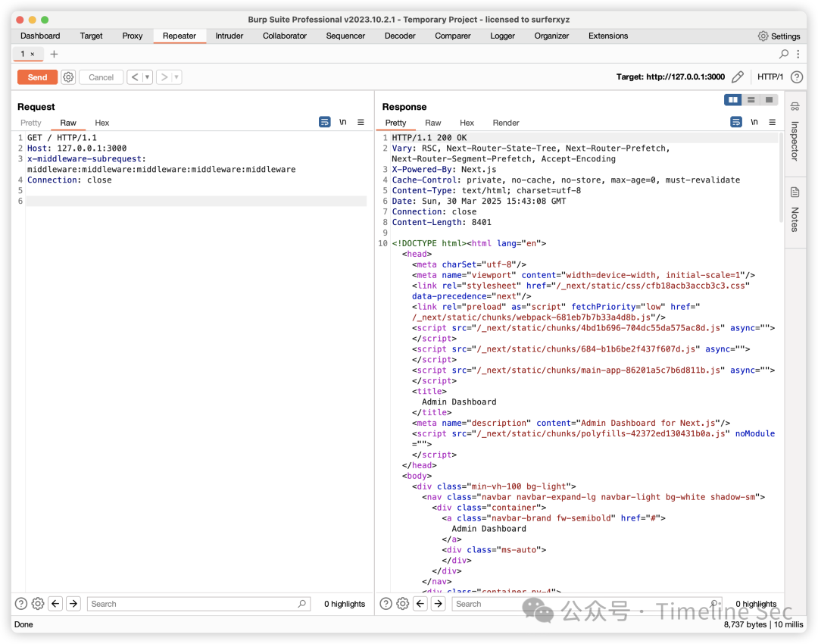
Task: Open the HTTP/1 protocol selector
Action: [770, 77]
